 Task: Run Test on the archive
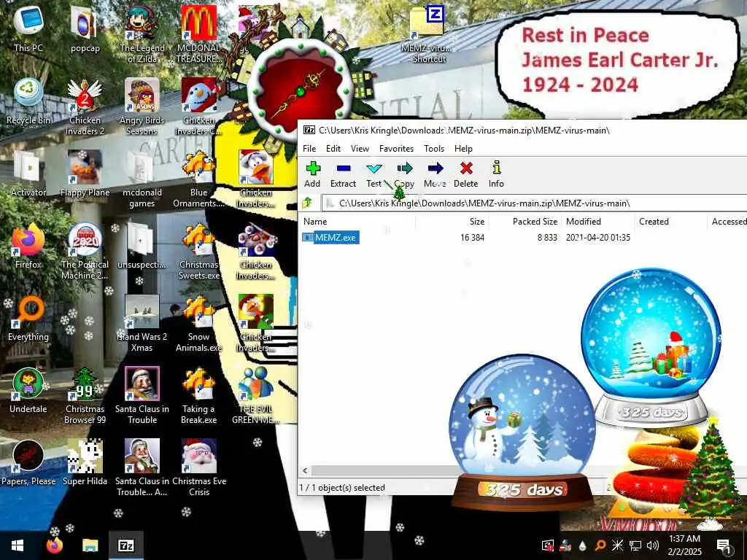(x=373, y=174)
